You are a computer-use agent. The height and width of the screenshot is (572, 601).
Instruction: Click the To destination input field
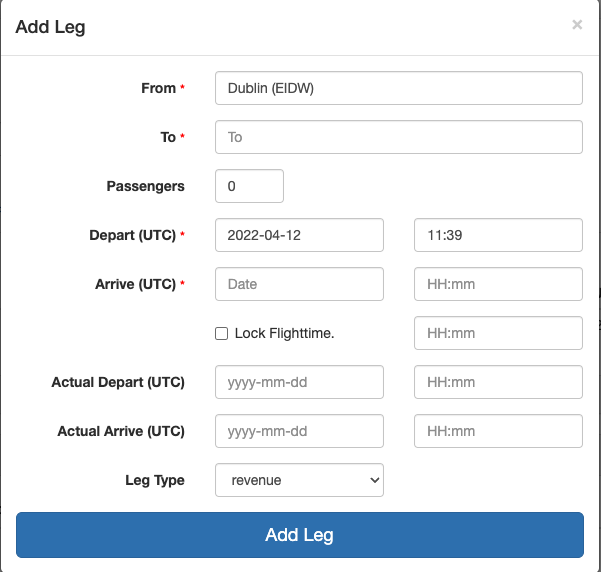click(x=398, y=137)
